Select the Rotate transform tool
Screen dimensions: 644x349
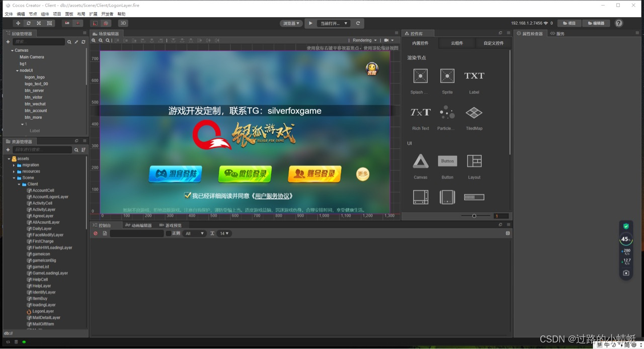29,23
